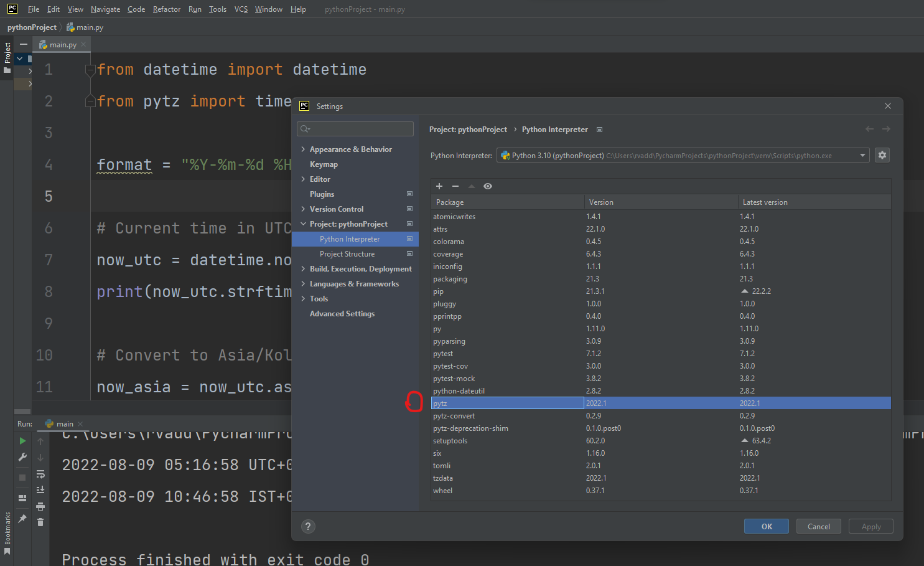The width and height of the screenshot is (924, 566).
Task: Focus the Settings search field
Action: [x=355, y=129]
